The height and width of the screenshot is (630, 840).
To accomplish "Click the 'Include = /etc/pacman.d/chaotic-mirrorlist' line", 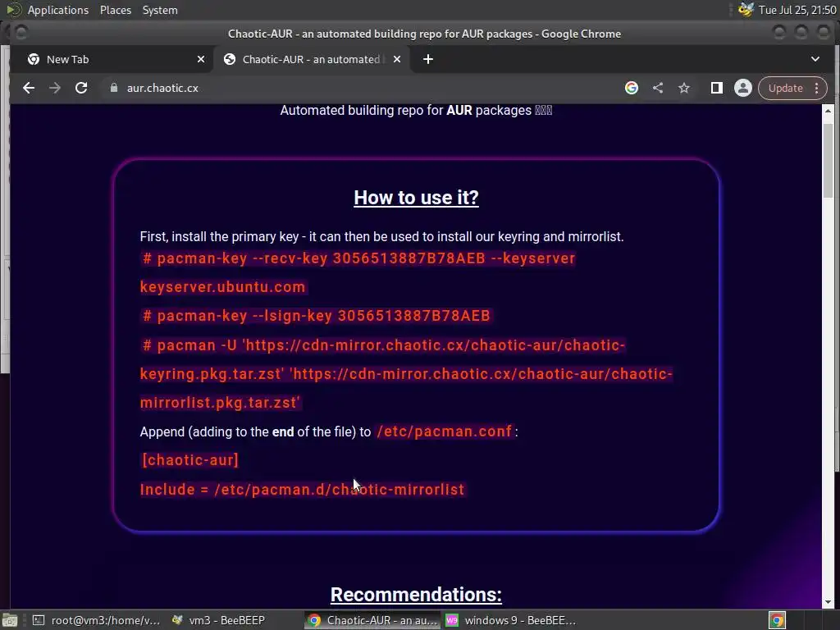I will tap(302, 490).
